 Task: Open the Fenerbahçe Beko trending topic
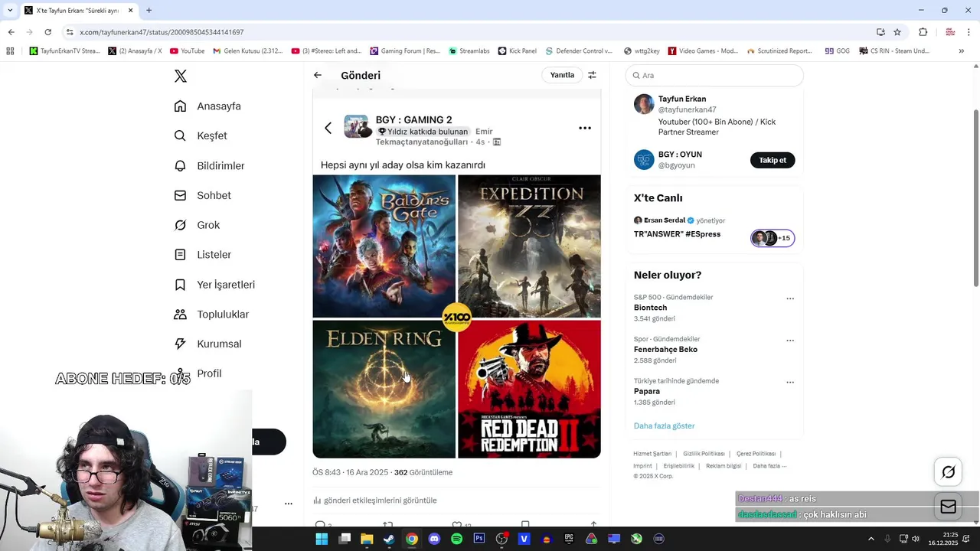point(665,350)
